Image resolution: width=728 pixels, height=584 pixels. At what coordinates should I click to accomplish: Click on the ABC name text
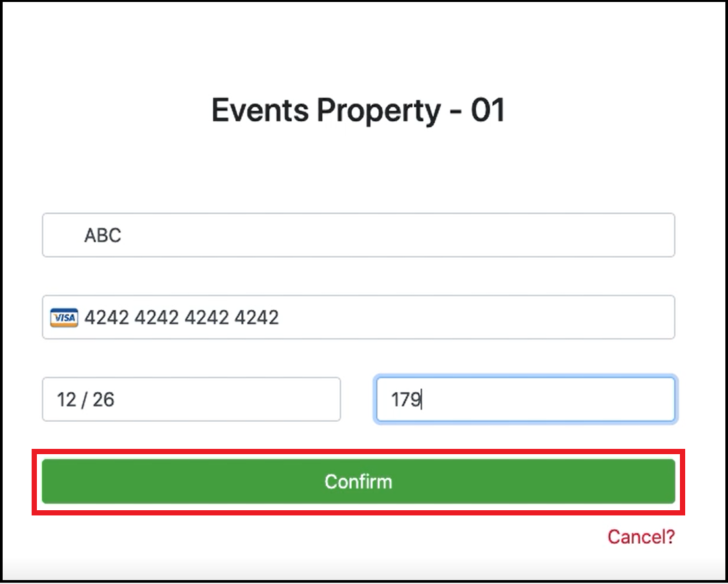[x=103, y=236]
